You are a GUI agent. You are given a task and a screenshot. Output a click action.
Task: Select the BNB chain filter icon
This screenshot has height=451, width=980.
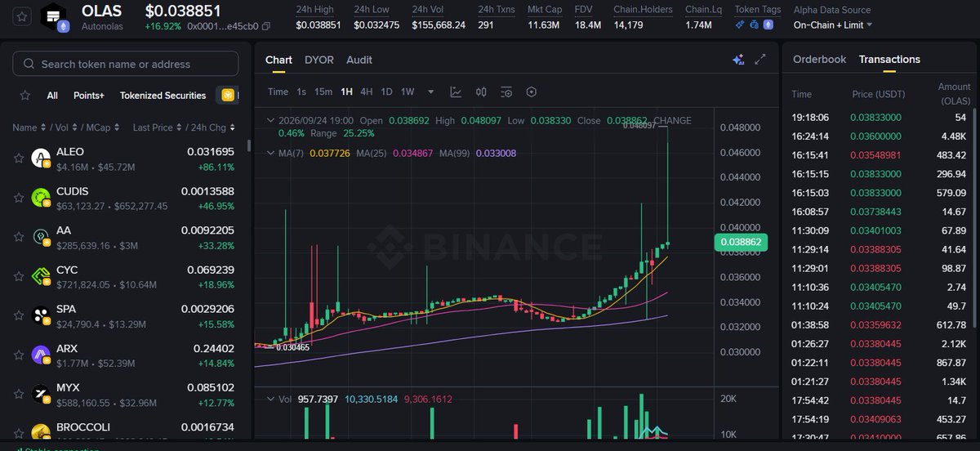pyautogui.click(x=229, y=96)
